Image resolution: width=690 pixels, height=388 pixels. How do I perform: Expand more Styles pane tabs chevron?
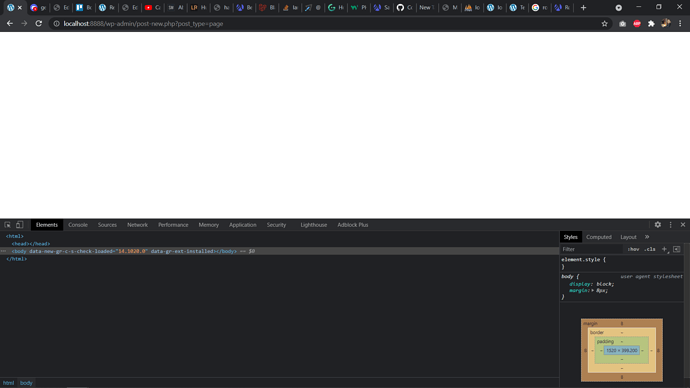(647, 237)
